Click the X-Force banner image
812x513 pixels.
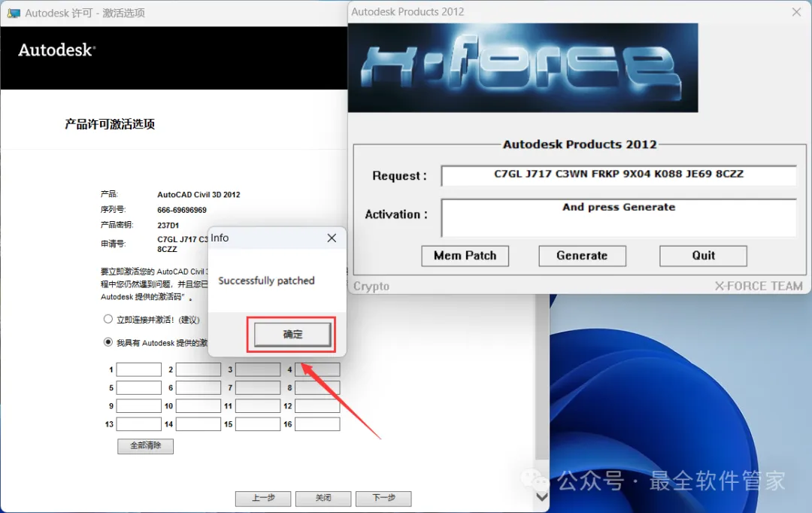click(523, 68)
